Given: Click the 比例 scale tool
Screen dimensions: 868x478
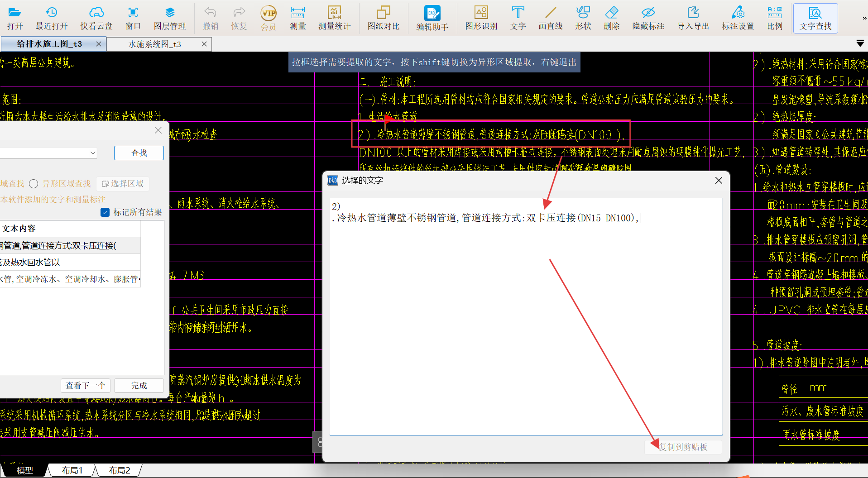Looking at the screenshot, I should 775,18.
